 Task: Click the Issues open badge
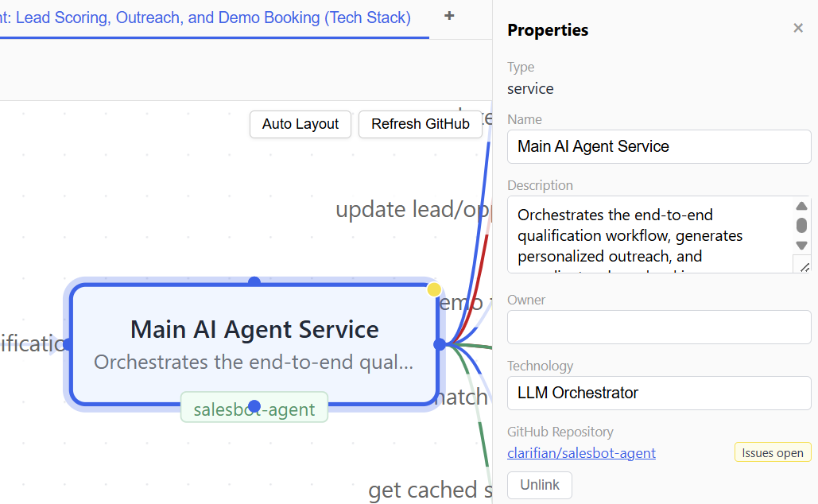point(772,452)
